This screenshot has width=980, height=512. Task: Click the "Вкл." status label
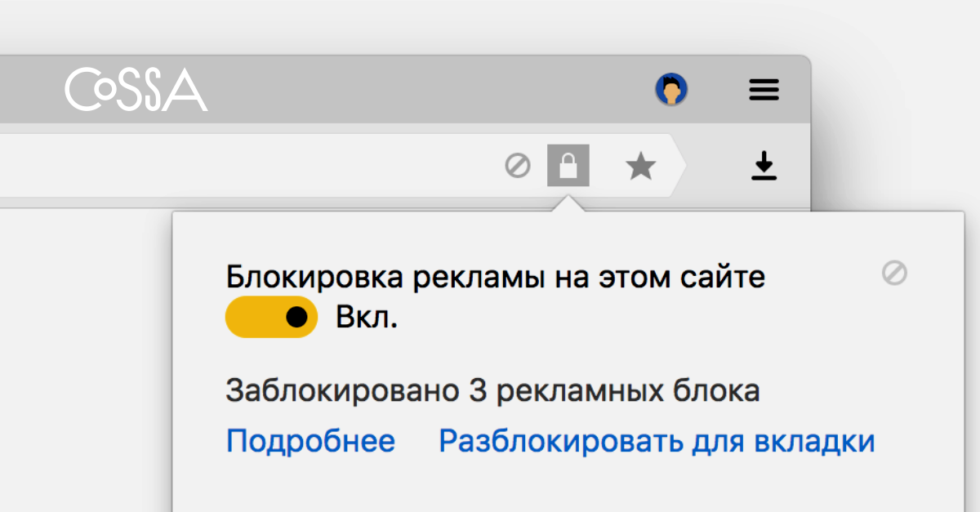tap(367, 318)
